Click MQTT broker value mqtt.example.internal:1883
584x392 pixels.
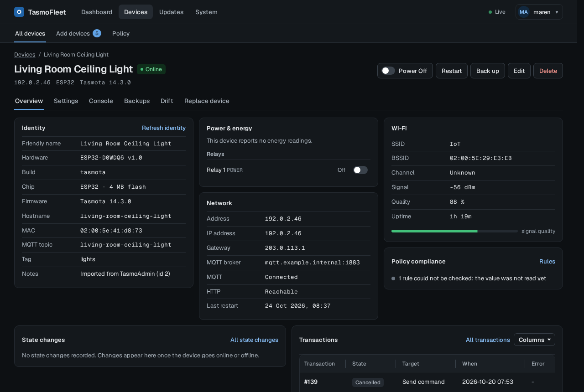pos(313,263)
